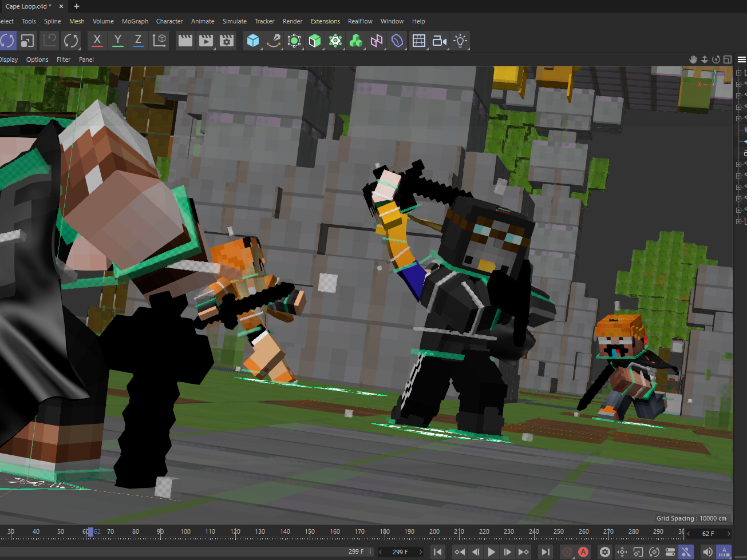This screenshot has height=560, width=747.
Task: Open the Simulate menu
Action: point(235,21)
